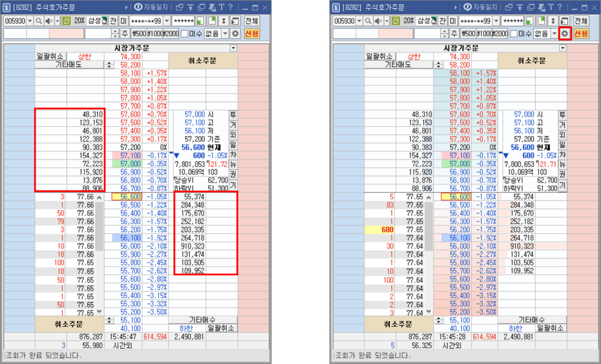Viewport: 601px width, 364px height.
Task: Click the up-down arrow icon in right window toolbar
Action: point(553,21)
